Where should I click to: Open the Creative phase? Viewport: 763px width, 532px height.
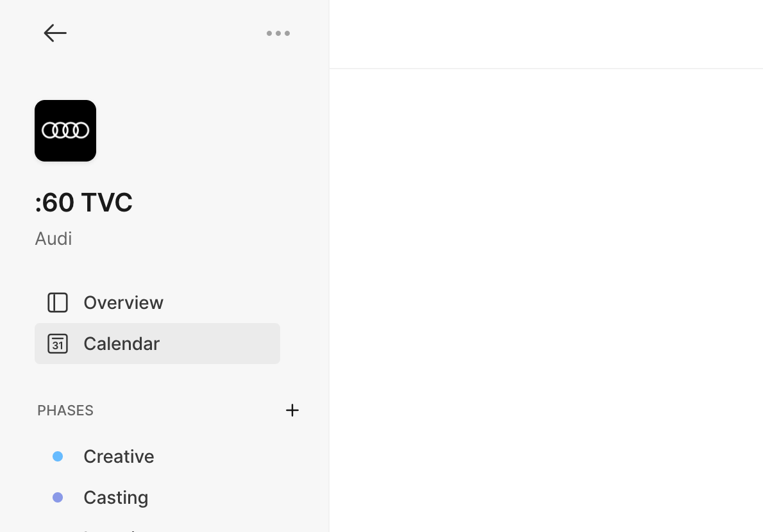click(119, 456)
